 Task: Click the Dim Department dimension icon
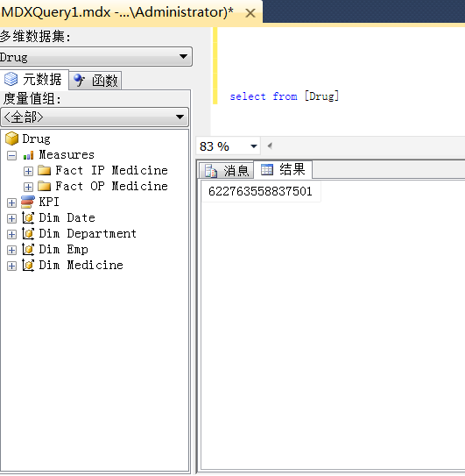[28, 234]
